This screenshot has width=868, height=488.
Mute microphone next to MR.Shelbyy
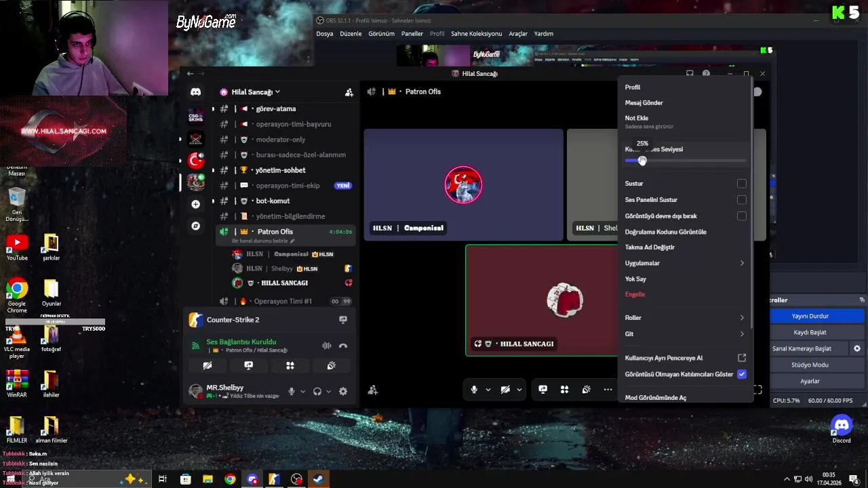[x=292, y=391]
